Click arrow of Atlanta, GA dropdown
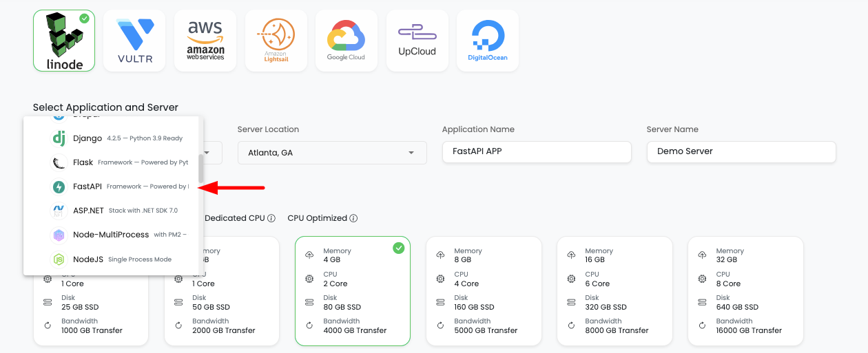 [x=412, y=153]
